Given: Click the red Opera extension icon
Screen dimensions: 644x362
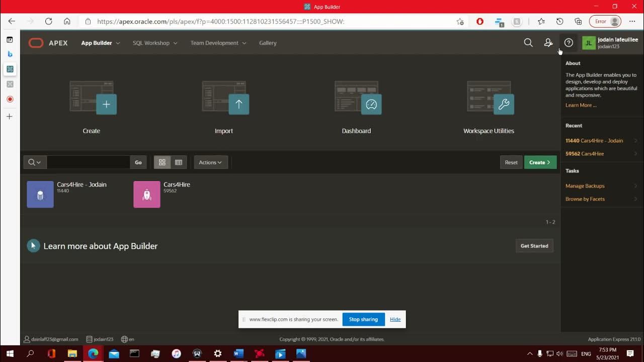Looking at the screenshot, I should [x=480, y=22].
